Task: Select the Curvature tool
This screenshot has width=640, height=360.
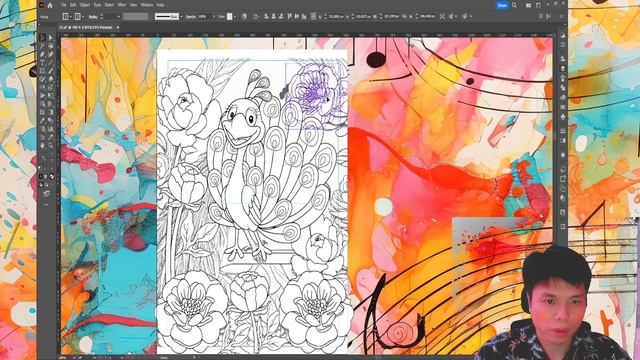Action: 51,53
